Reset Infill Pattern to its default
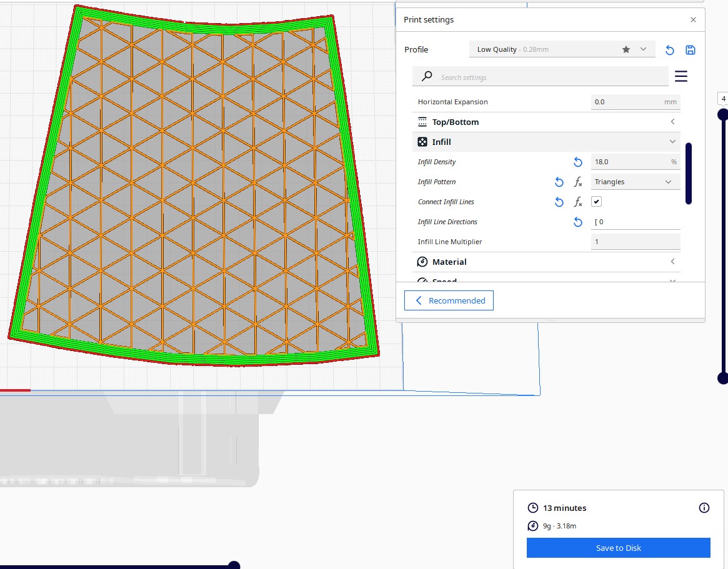This screenshot has height=569, width=728. click(559, 182)
